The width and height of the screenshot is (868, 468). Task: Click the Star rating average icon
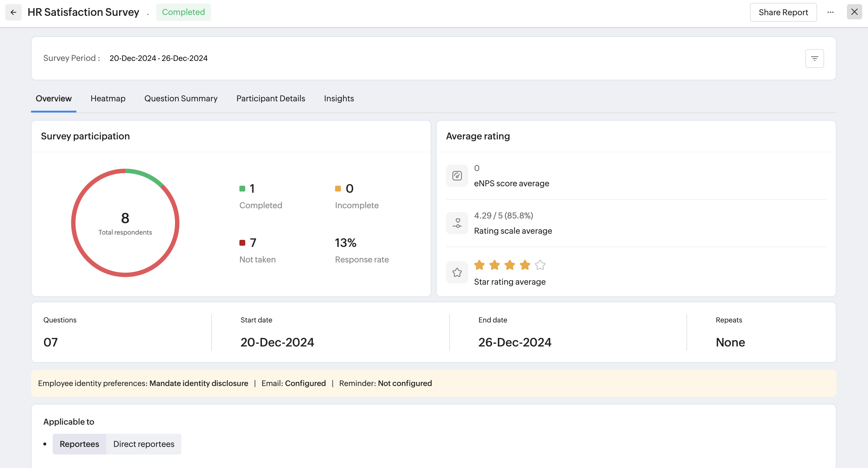(x=457, y=272)
